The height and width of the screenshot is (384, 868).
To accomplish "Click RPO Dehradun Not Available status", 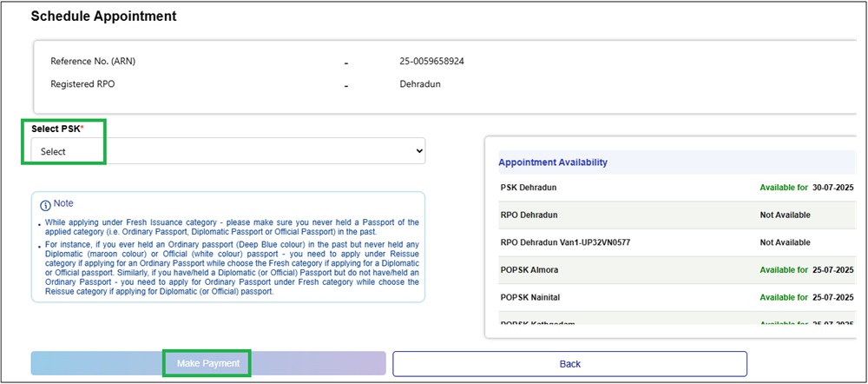I will coord(785,215).
